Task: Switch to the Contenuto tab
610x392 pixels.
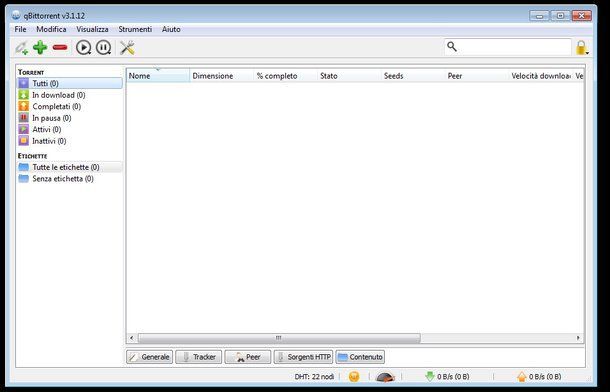Action: tap(360, 357)
